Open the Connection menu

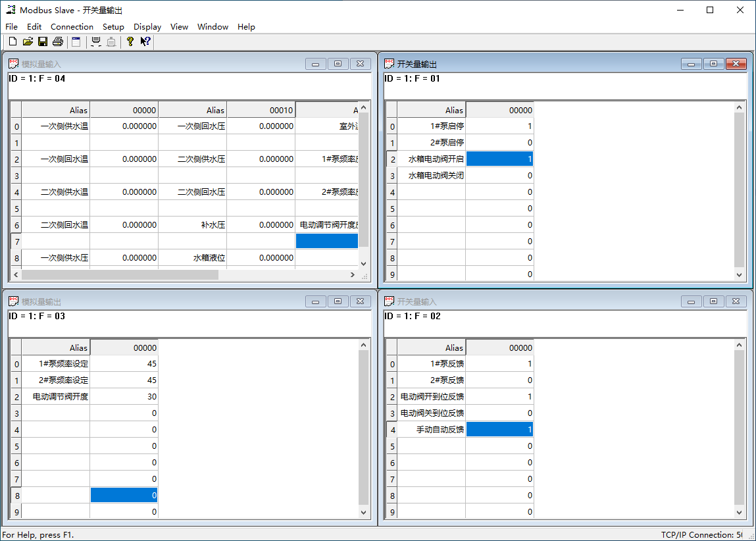pos(72,26)
